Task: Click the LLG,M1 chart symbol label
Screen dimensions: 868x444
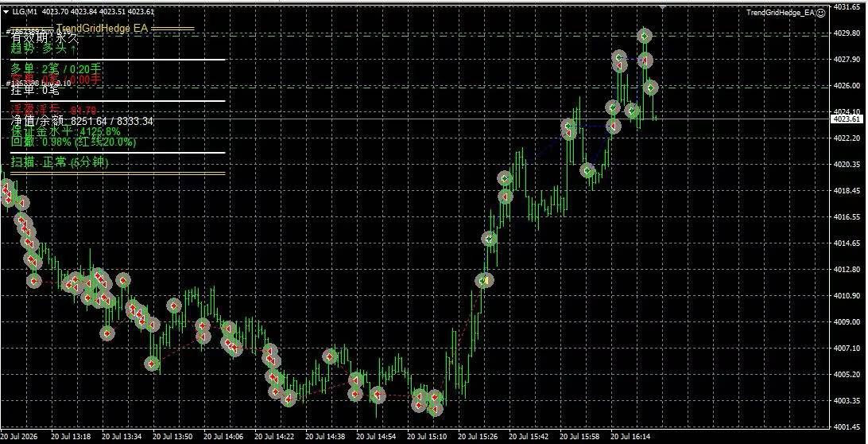Action: click(x=25, y=12)
